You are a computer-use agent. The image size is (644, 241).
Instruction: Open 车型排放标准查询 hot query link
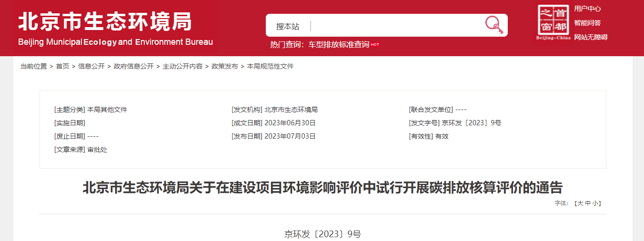(x=339, y=44)
